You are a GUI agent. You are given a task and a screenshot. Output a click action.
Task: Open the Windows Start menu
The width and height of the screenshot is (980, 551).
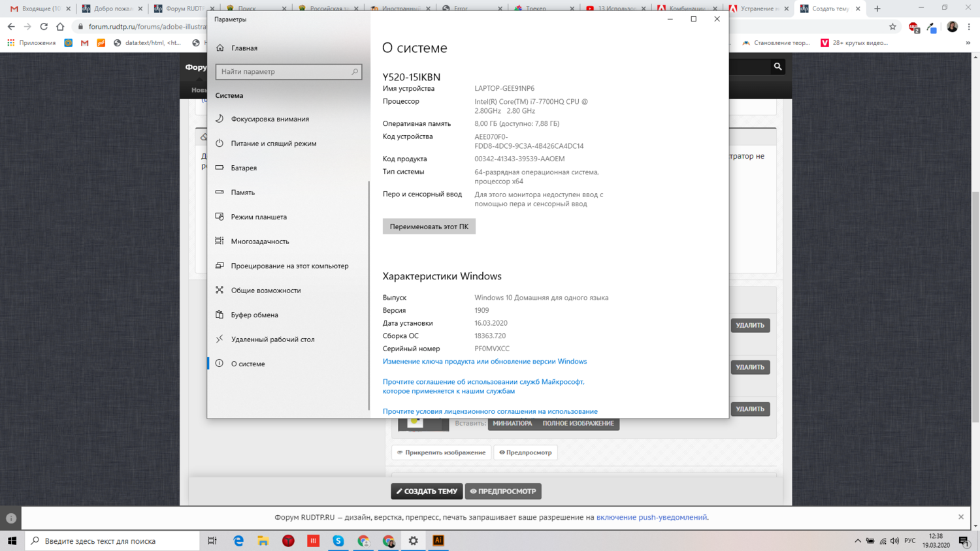[12, 541]
